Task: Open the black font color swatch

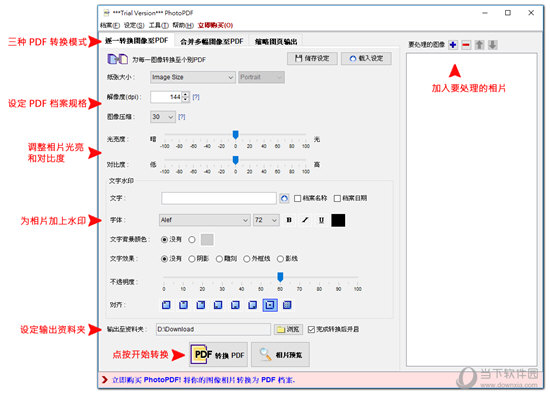Action: (x=338, y=220)
